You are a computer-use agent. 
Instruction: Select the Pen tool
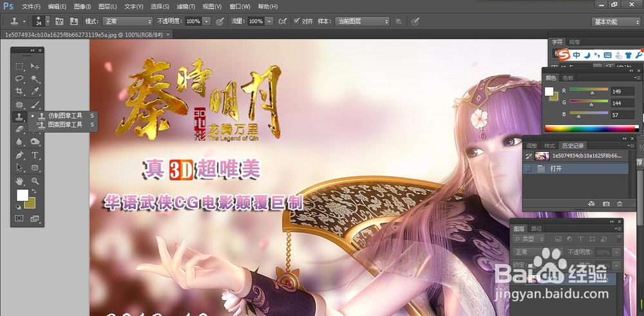(19, 155)
